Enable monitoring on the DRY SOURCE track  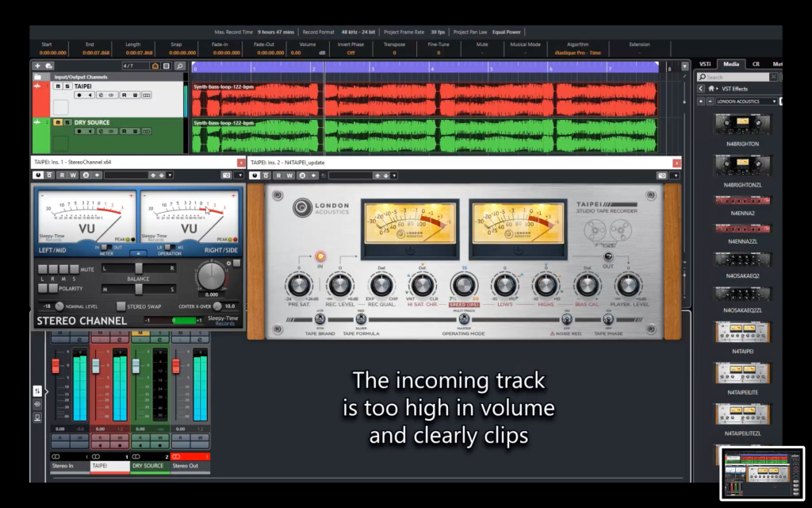[90, 131]
